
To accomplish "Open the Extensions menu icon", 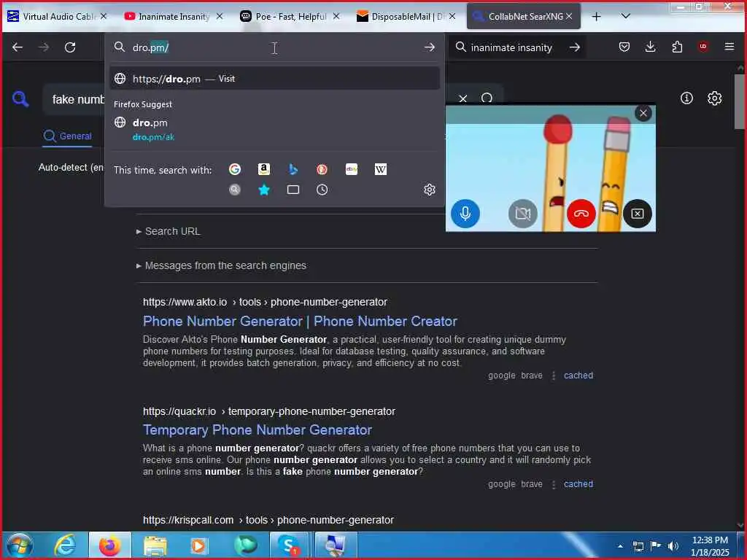I will point(677,47).
